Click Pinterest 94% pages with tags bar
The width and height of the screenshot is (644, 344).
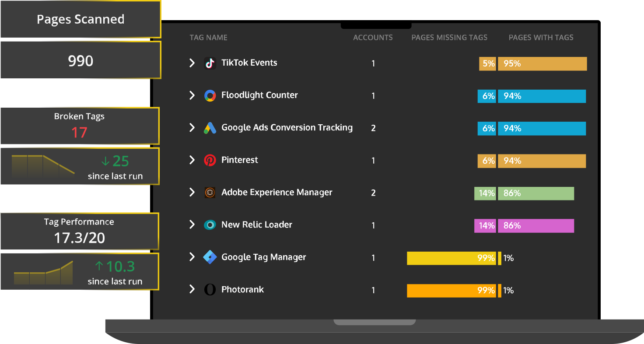(542, 161)
